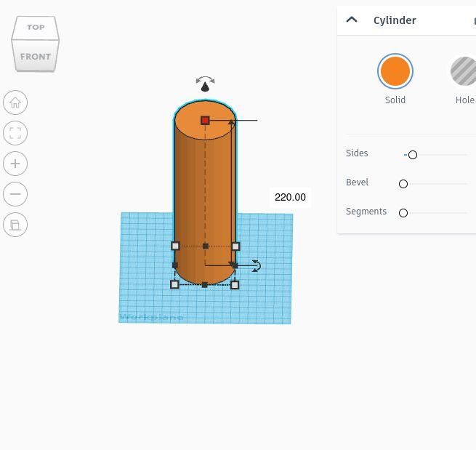Click the bottom-left white corner handle
476x450 pixels.
174,284
